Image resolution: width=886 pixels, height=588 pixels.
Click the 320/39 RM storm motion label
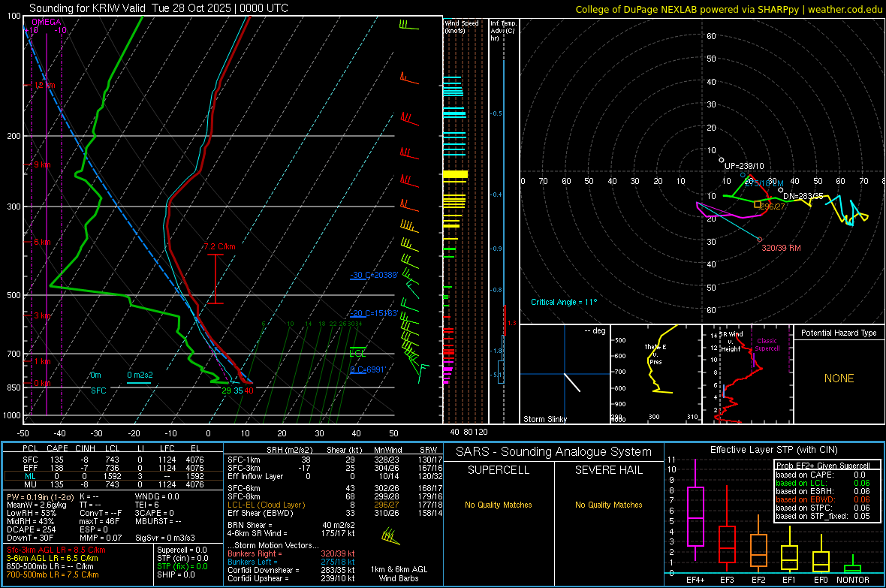[x=781, y=248]
